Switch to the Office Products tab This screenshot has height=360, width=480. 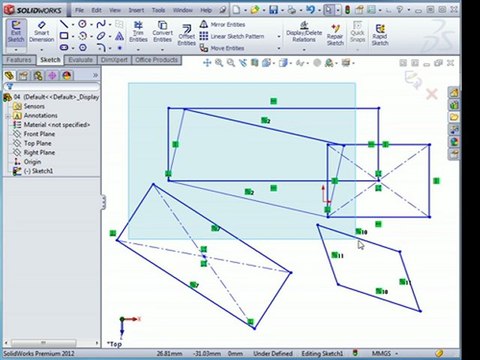coord(156,60)
